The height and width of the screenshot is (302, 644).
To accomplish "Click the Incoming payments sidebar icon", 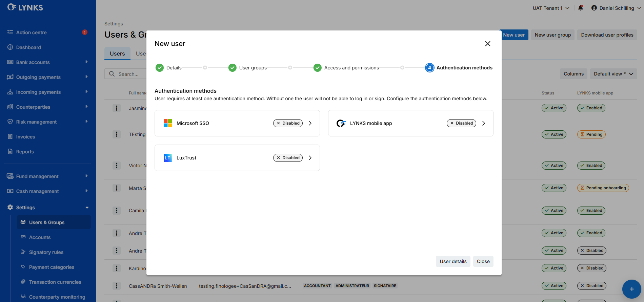I will (x=10, y=92).
